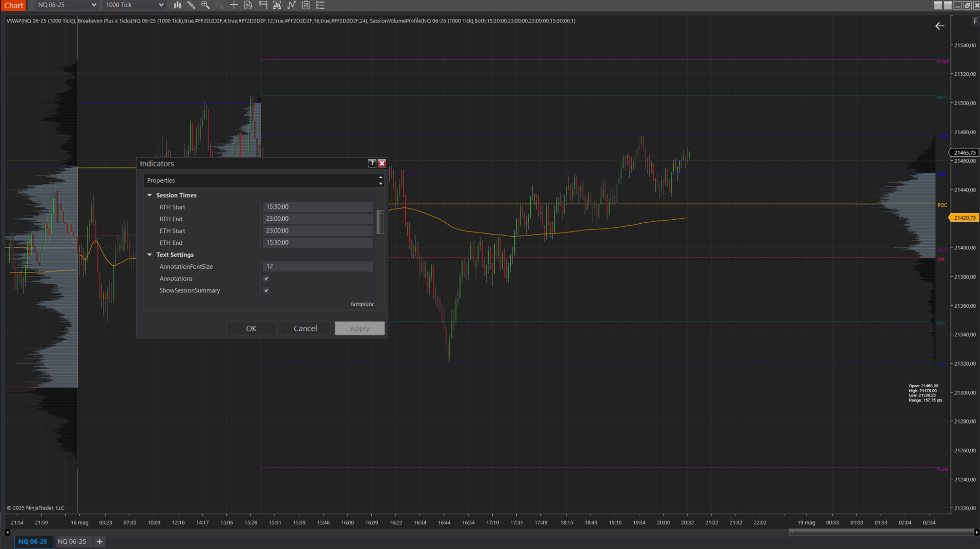This screenshot has width=980, height=549.
Task: Zoom in on the chart
Action: coord(205,5)
